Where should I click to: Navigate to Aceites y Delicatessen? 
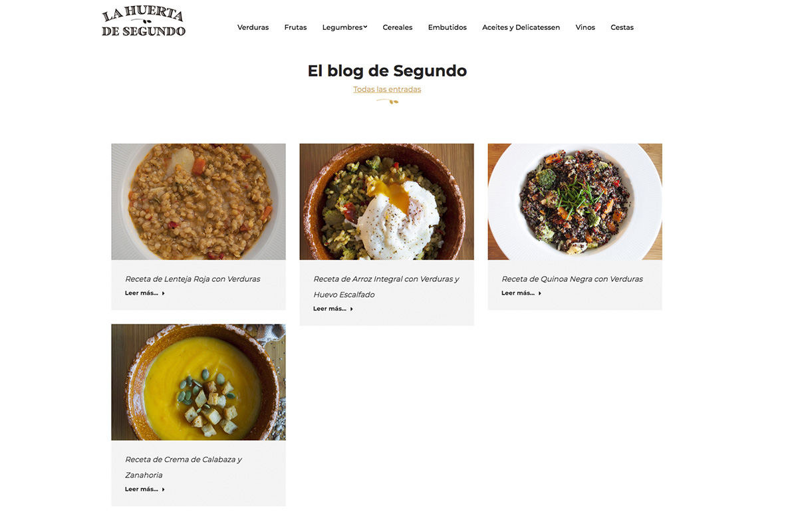521,27
